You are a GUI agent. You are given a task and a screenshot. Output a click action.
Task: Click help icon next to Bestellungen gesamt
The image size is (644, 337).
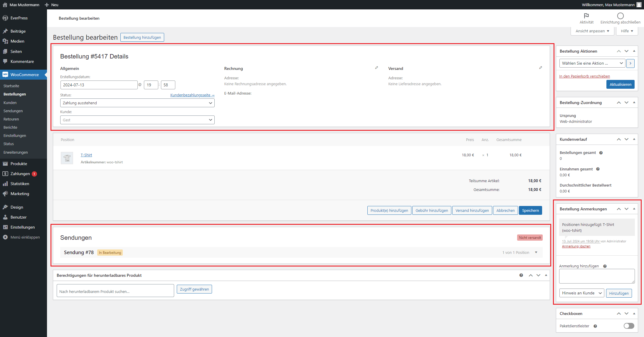601,153
